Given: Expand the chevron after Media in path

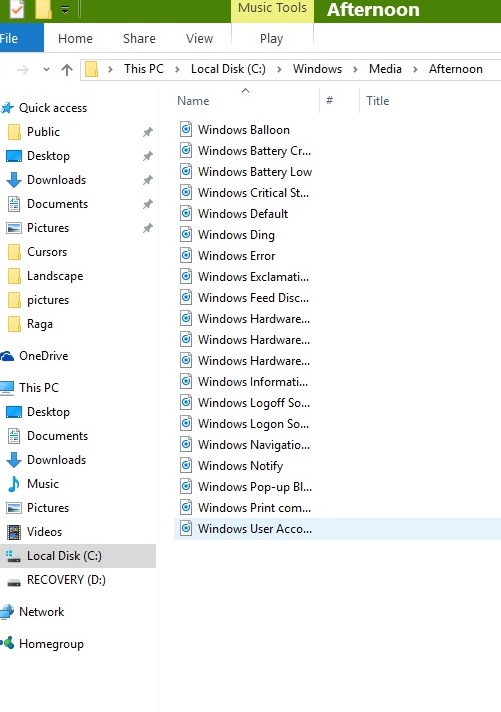Looking at the screenshot, I should click(415, 69).
